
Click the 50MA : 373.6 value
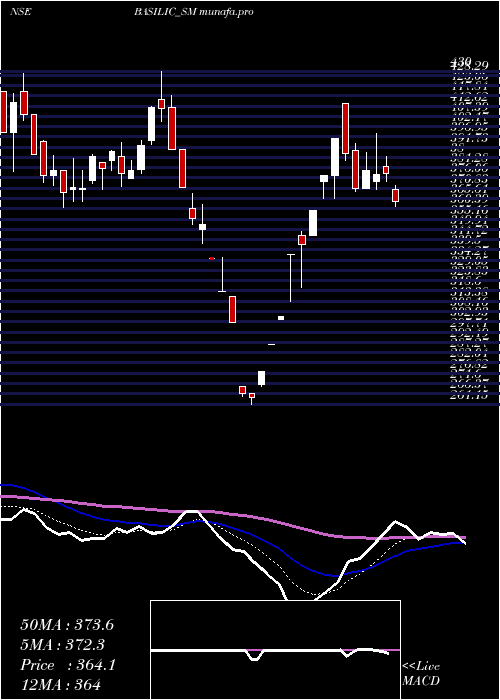click(x=67, y=625)
